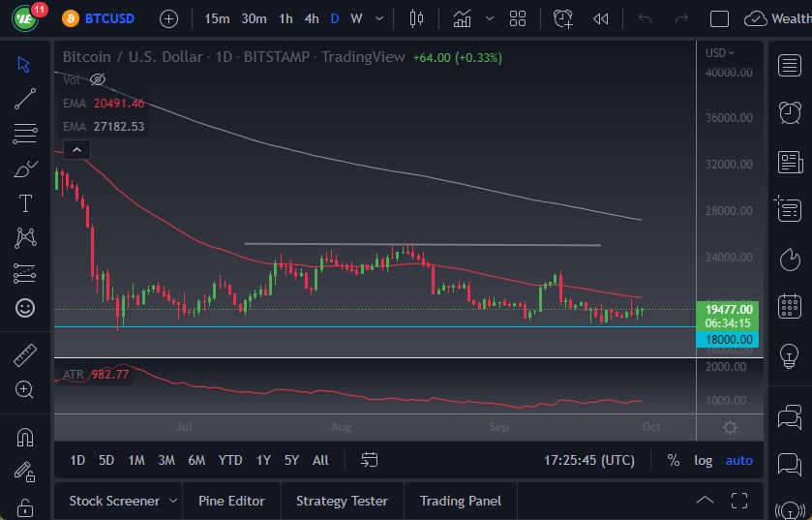
Task: Select the text annotation tool
Action: 25,203
